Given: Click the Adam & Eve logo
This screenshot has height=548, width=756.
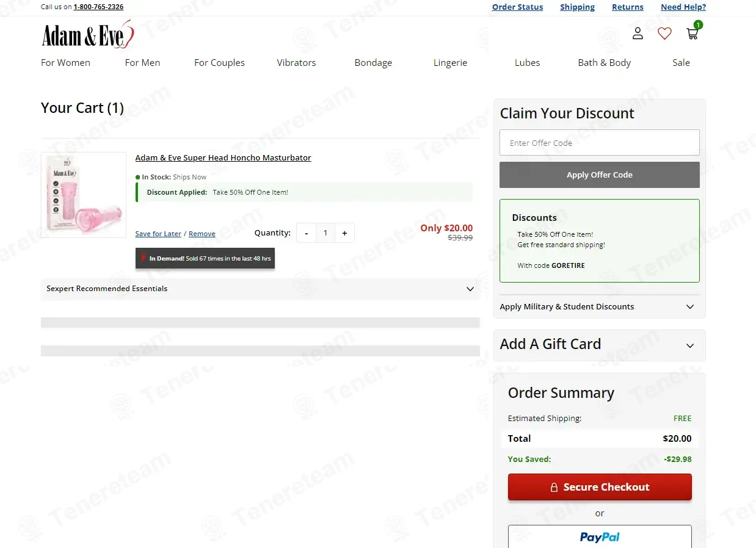Looking at the screenshot, I should [87, 34].
